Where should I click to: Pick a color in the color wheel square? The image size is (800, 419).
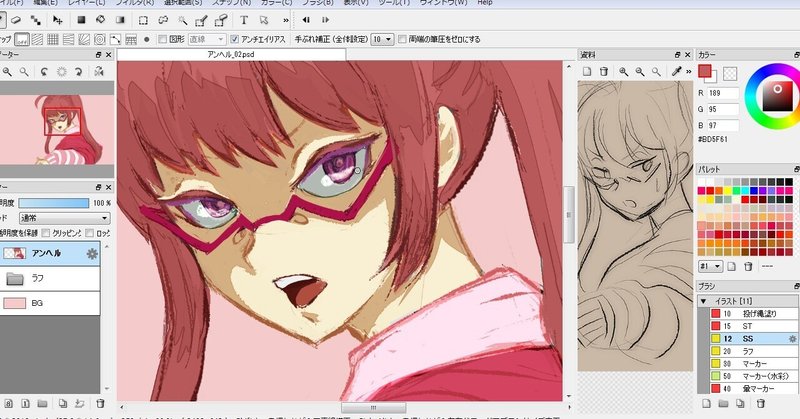tap(777, 95)
